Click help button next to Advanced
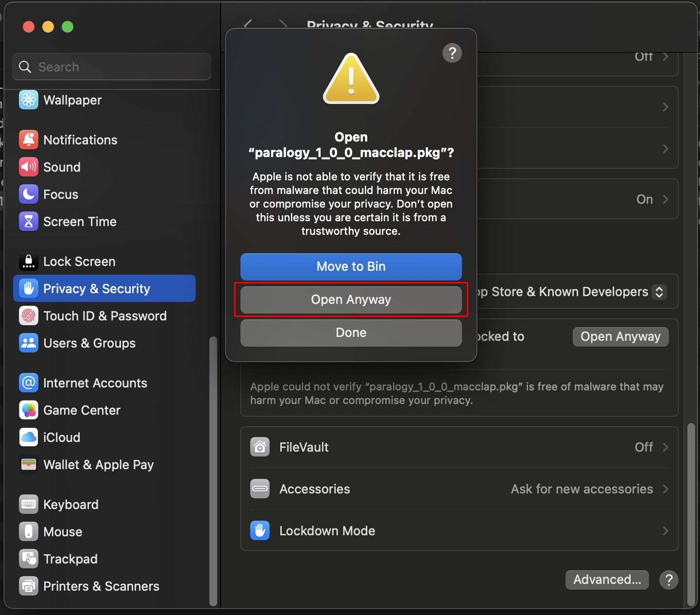700x615 pixels. (669, 580)
